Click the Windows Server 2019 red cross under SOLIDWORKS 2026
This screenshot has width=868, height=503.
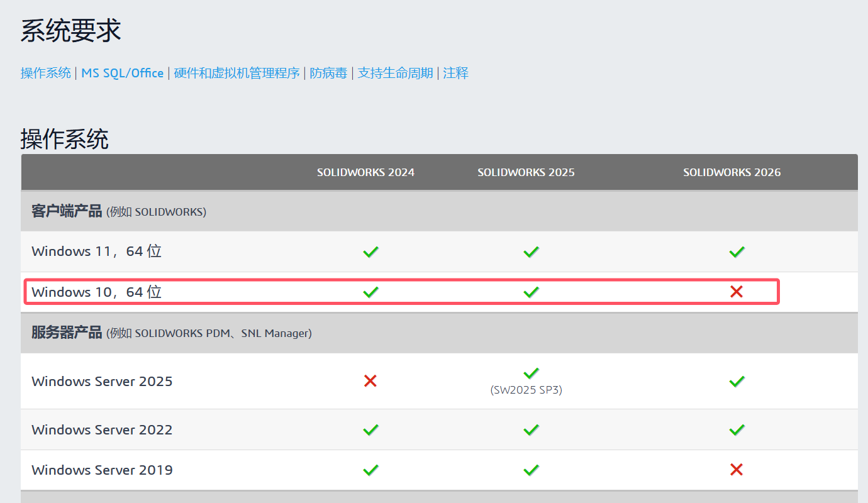tap(737, 470)
